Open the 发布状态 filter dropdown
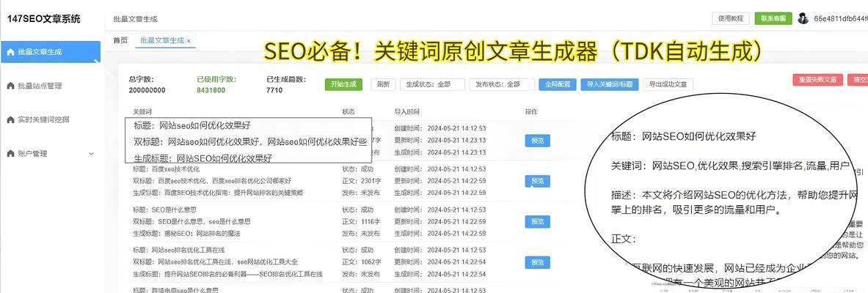868x293 pixels. 502,84
